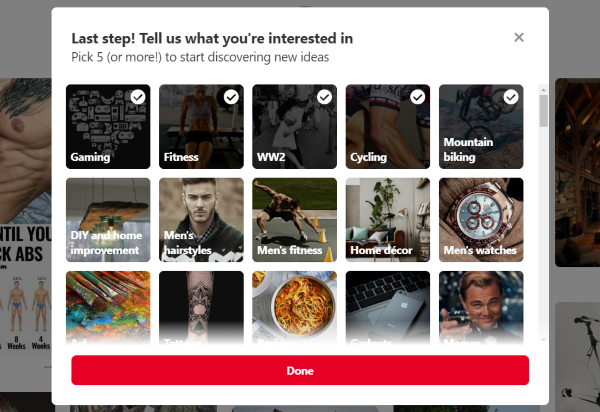The image size is (600, 412).
Task: Select the Art tile with paintbrushes
Action: click(x=108, y=308)
